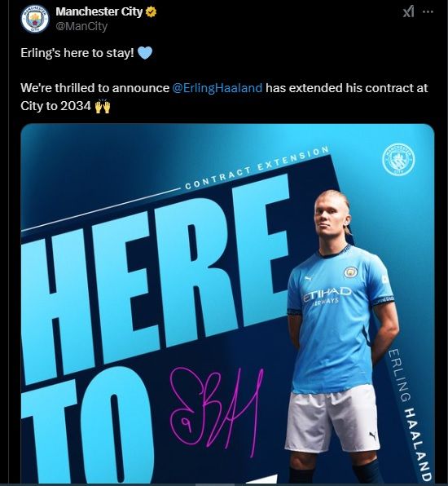Open the contract extension image
This screenshot has height=486, width=448.
[227, 303]
